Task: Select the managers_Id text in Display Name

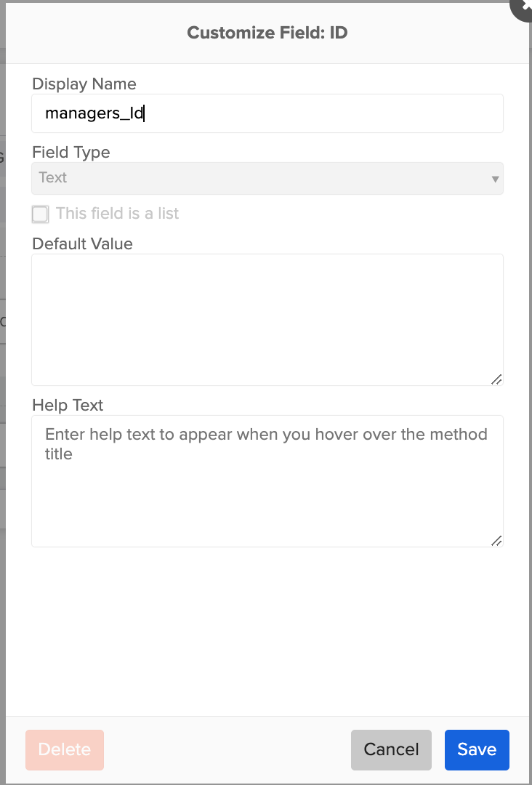Action: [x=94, y=113]
